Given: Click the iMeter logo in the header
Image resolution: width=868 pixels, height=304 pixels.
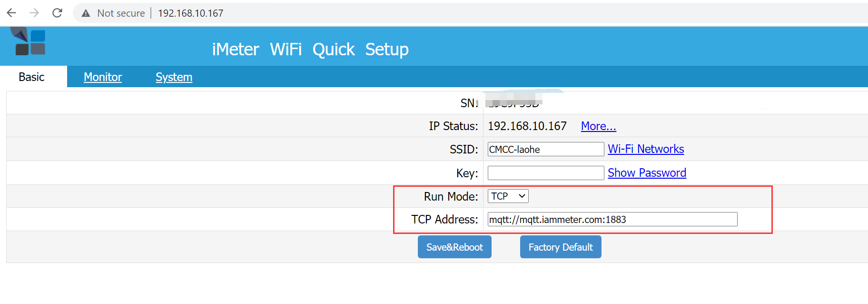Looking at the screenshot, I should click(x=29, y=41).
